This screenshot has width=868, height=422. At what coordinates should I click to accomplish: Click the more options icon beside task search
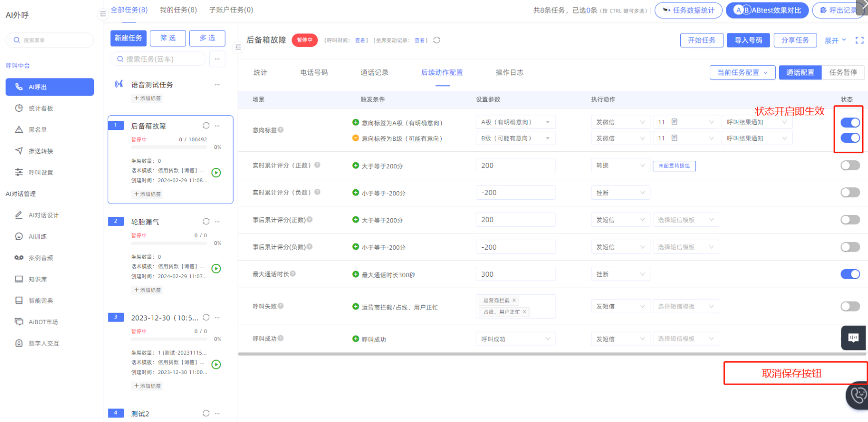click(x=217, y=59)
